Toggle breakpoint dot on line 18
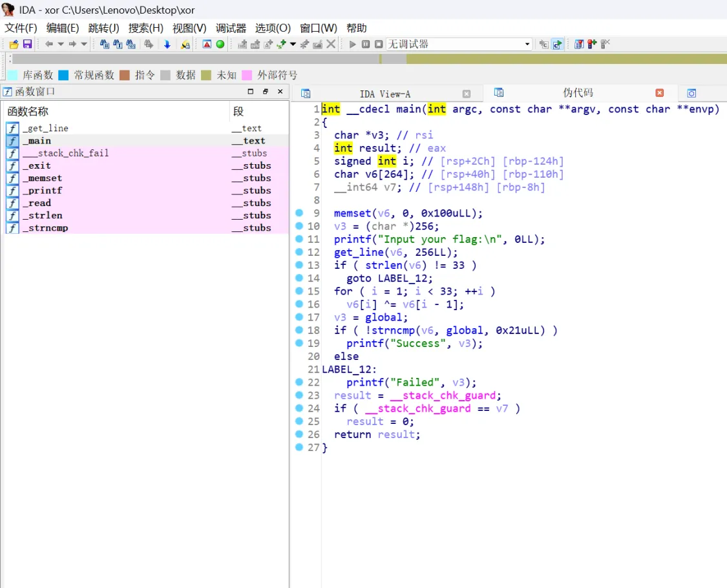Screen dimensions: 727x588 pos(299,330)
